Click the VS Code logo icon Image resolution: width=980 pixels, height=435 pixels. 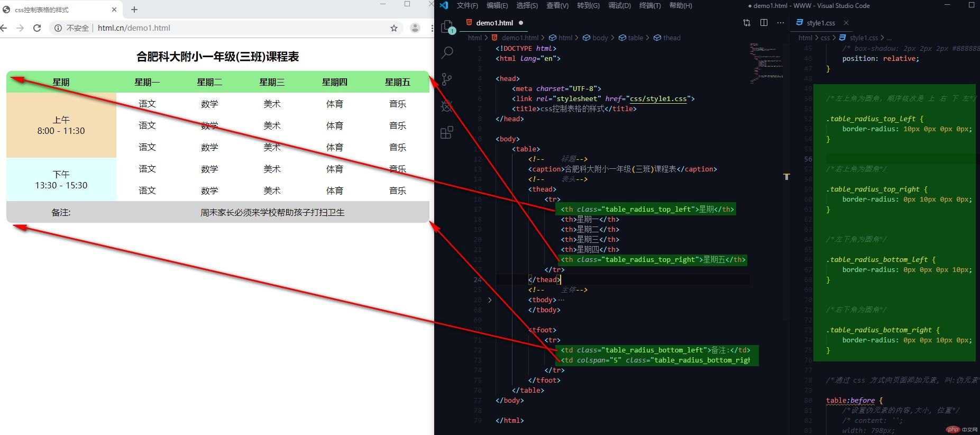coord(444,5)
